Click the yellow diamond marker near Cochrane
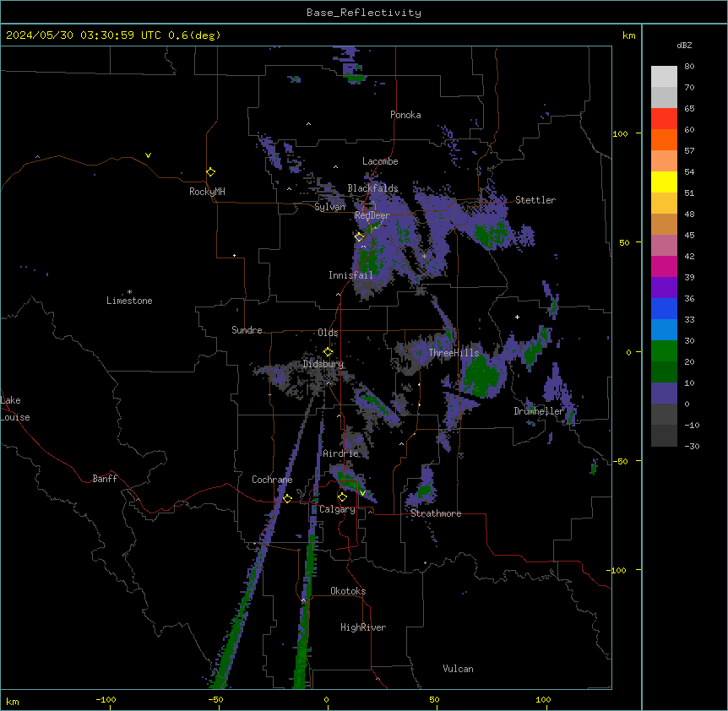The width and height of the screenshot is (728, 711). [287, 498]
